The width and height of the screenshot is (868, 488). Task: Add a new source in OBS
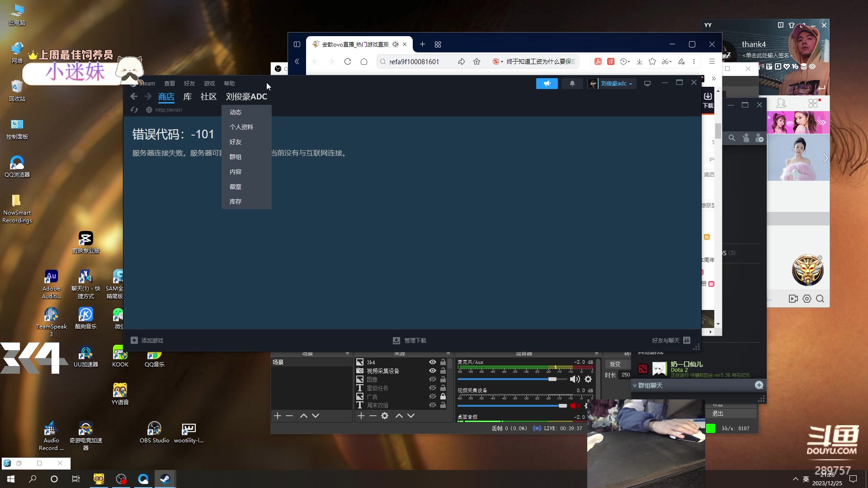(361, 416)
